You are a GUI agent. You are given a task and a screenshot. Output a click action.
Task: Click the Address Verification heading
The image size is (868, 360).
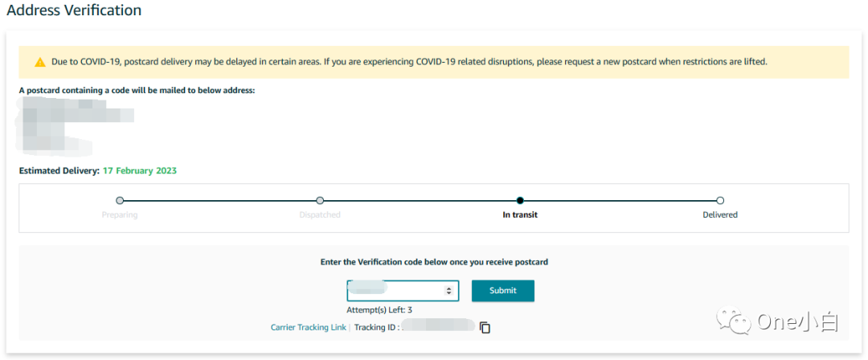[74, 10]
